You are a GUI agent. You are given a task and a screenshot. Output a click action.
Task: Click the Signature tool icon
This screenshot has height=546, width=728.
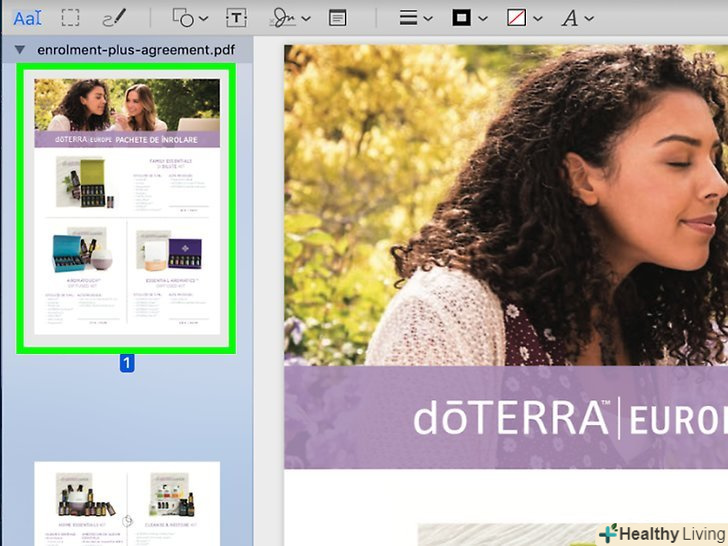click(284, 18)
